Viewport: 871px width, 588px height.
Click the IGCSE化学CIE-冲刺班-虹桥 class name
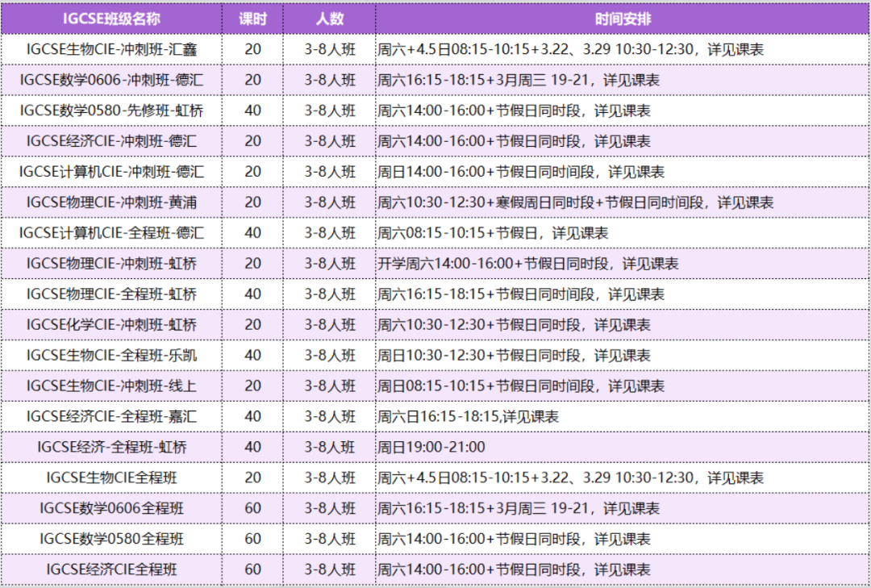click(111, 325)
